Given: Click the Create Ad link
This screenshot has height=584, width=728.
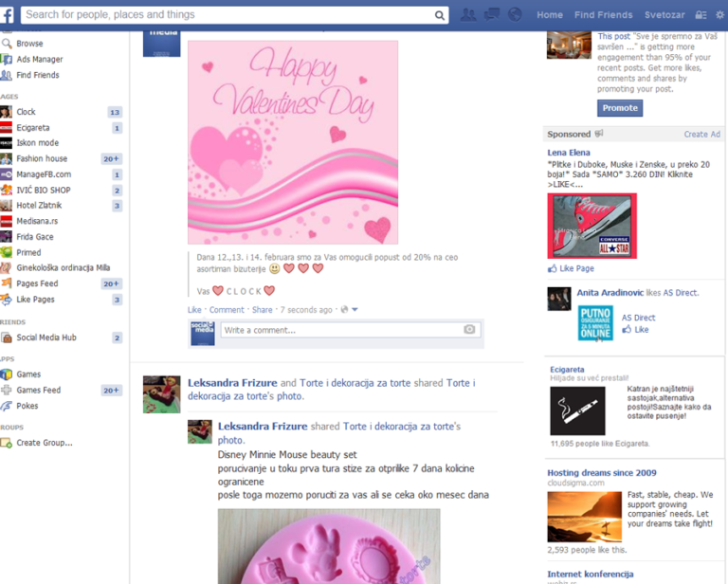Looking at the screenshot, I should [702, 135].
